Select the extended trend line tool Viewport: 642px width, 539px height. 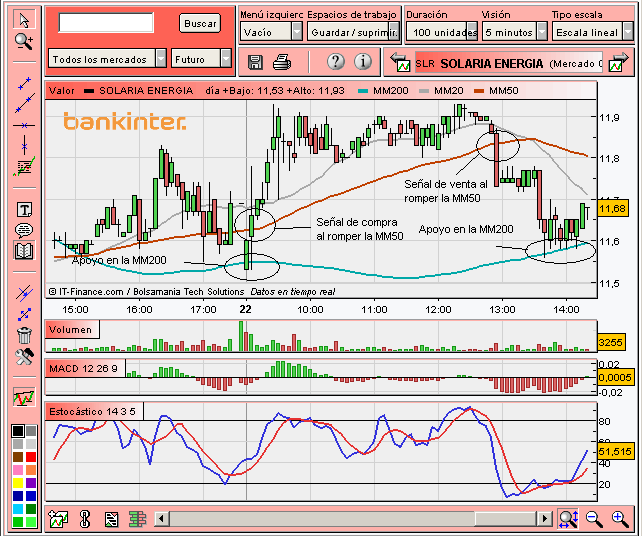24,104
